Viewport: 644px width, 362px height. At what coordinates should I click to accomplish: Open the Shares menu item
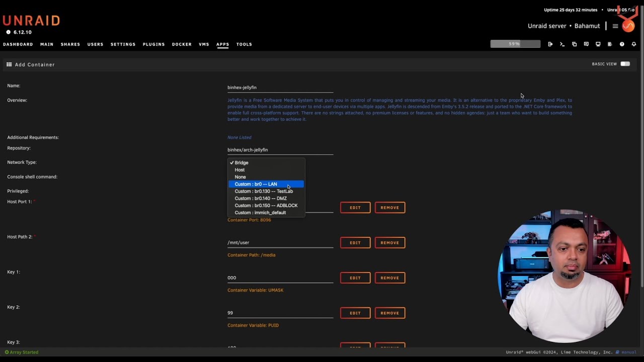tap(70, 44)
